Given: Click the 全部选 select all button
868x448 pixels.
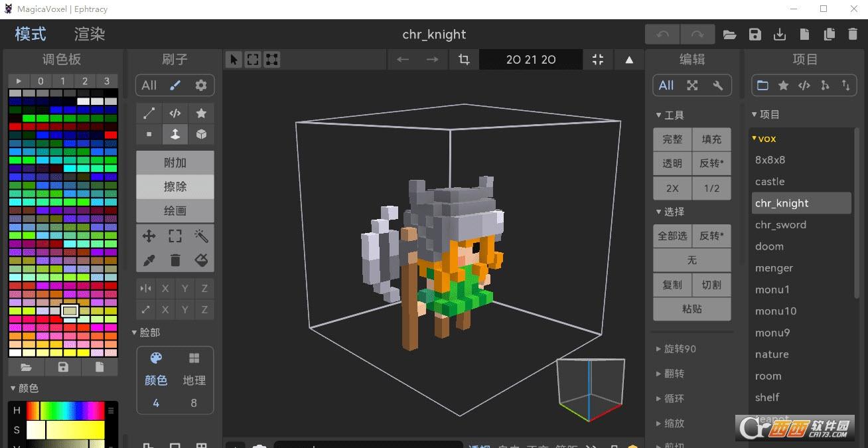Looking at the screenshot, I should pos(672,236).
